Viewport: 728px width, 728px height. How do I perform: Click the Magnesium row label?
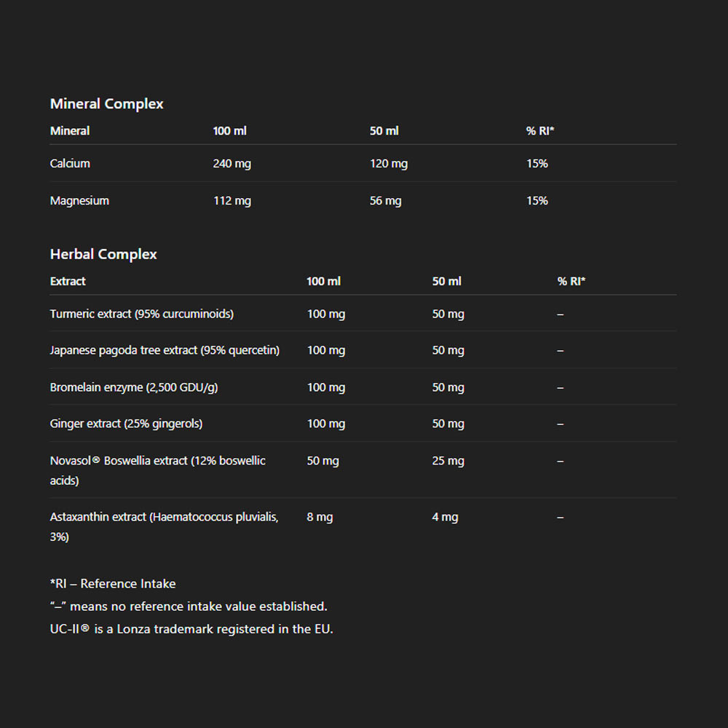79,201
